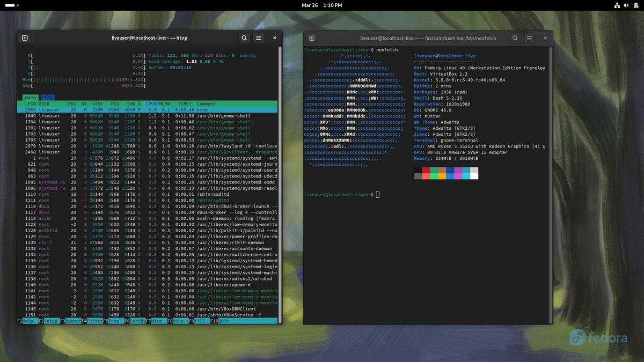Open the volume icon in top bar
Image resolution: width=644 pixels, height=362 pixels.
click(x=626, y=5)
